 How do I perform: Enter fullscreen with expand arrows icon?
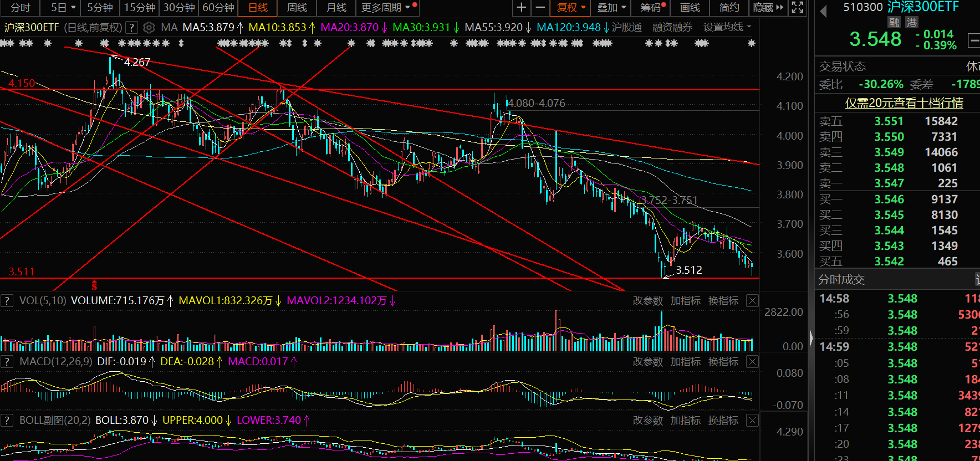(797, 8)
